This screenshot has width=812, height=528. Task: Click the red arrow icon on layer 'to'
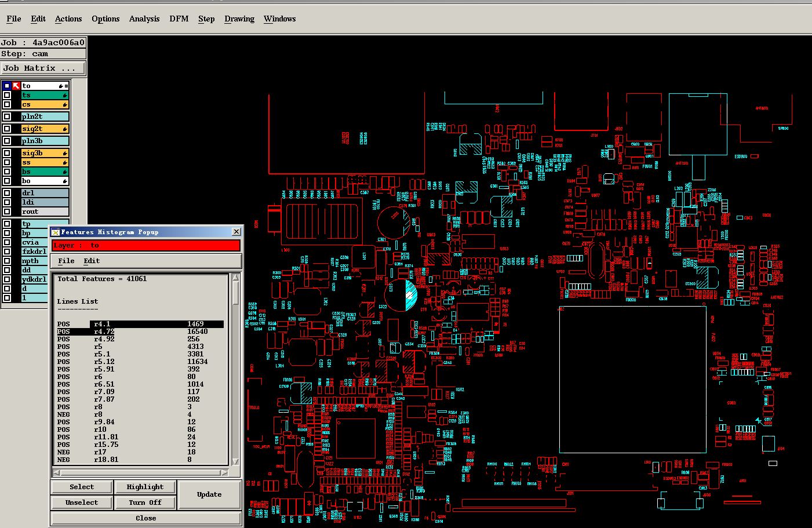coord(16,86)
